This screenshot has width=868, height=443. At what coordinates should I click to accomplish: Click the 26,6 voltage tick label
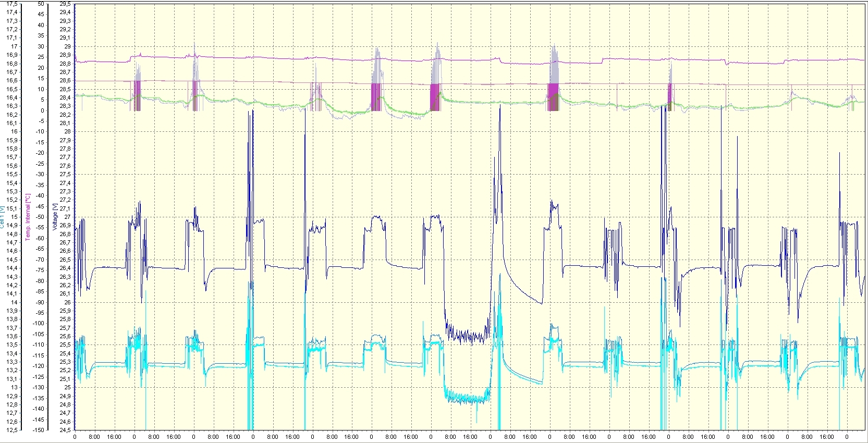[x=65, y=251]
